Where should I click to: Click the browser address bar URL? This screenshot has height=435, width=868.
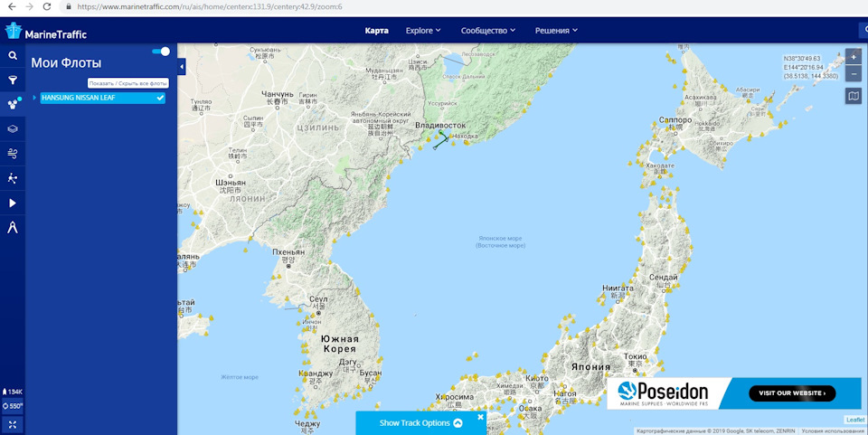click(x=209, y=6)
